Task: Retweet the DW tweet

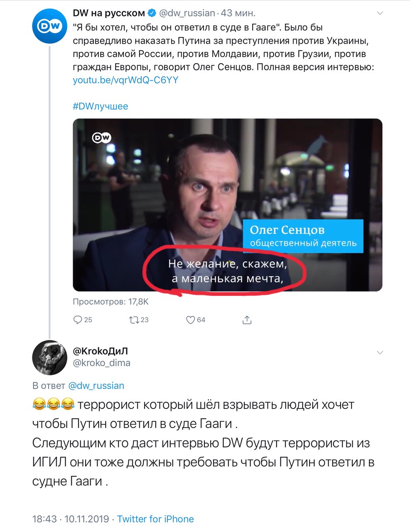Action: [134, 320]
